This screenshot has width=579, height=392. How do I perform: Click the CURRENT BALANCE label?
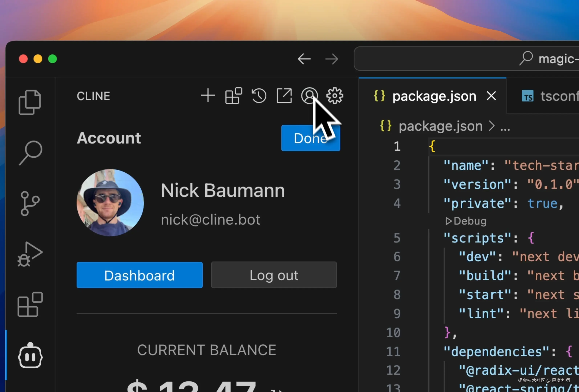[207, 350]
